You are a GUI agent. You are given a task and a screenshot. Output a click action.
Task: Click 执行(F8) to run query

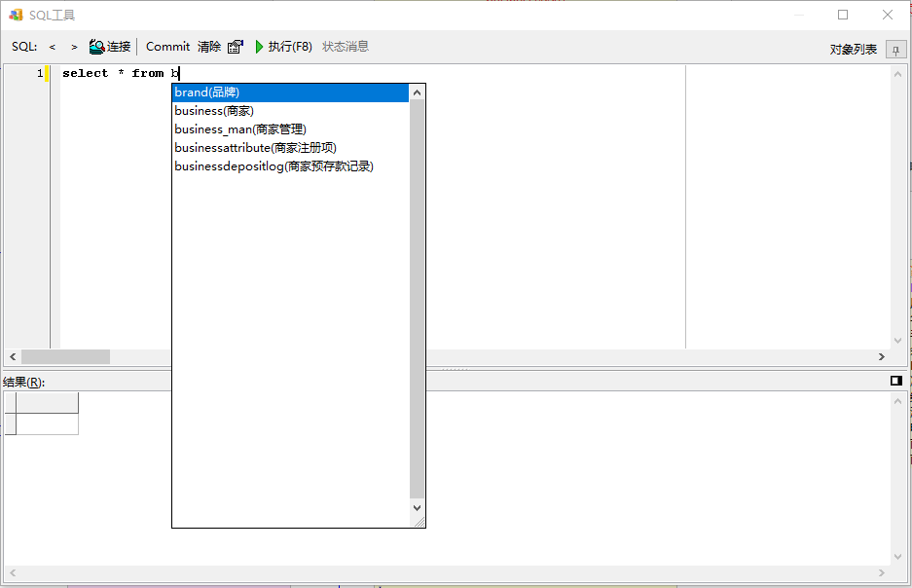click(290, 47)
